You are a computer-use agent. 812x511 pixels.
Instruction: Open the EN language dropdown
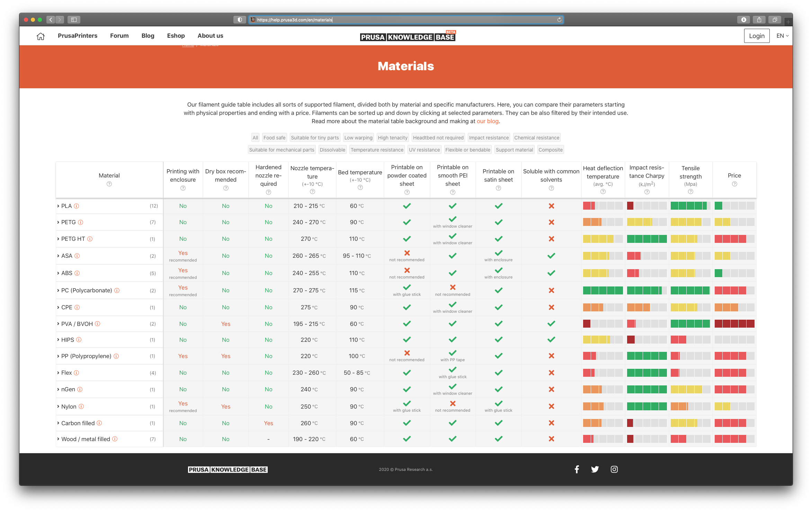click(783, 36)
